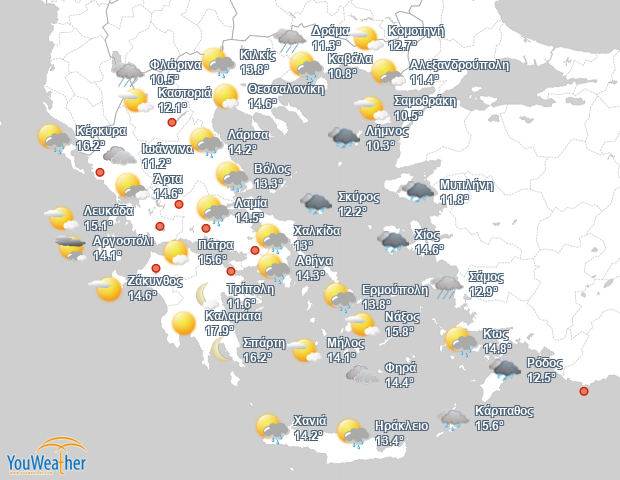Click the sun icon next to Ζάκυνθος

(x=105, y=289)
